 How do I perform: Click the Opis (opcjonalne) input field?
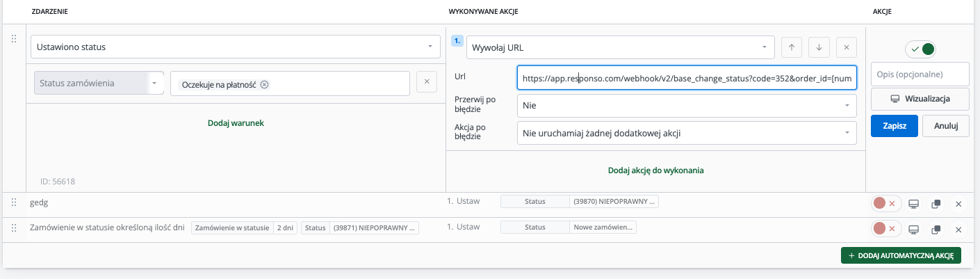tap(920, 74)
